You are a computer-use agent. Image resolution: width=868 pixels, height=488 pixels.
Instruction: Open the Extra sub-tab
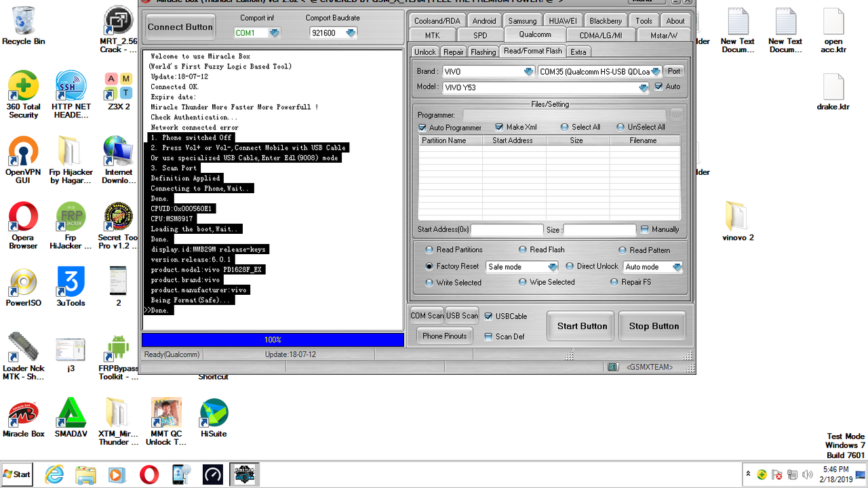pos(578,52)
